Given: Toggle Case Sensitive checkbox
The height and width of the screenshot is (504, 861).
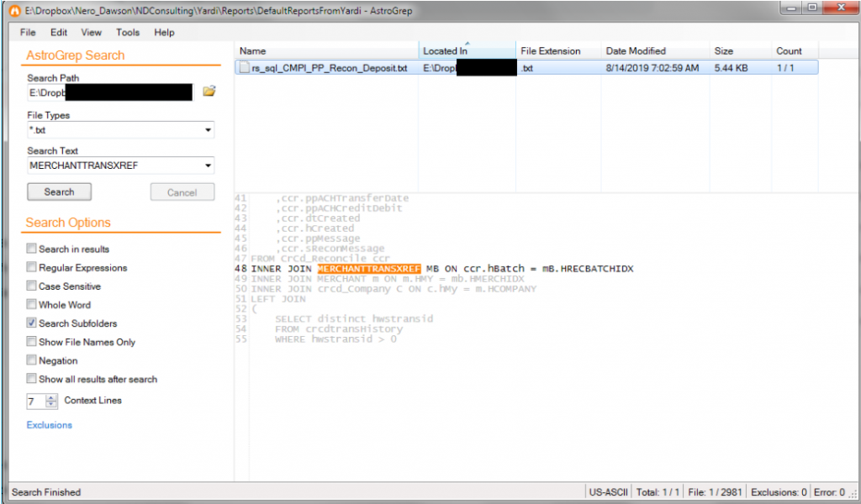Looking at the screenshot, I should (31, 286).
